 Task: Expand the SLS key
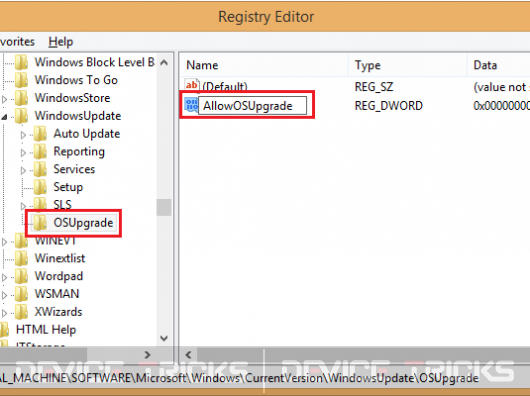(23, 206)
